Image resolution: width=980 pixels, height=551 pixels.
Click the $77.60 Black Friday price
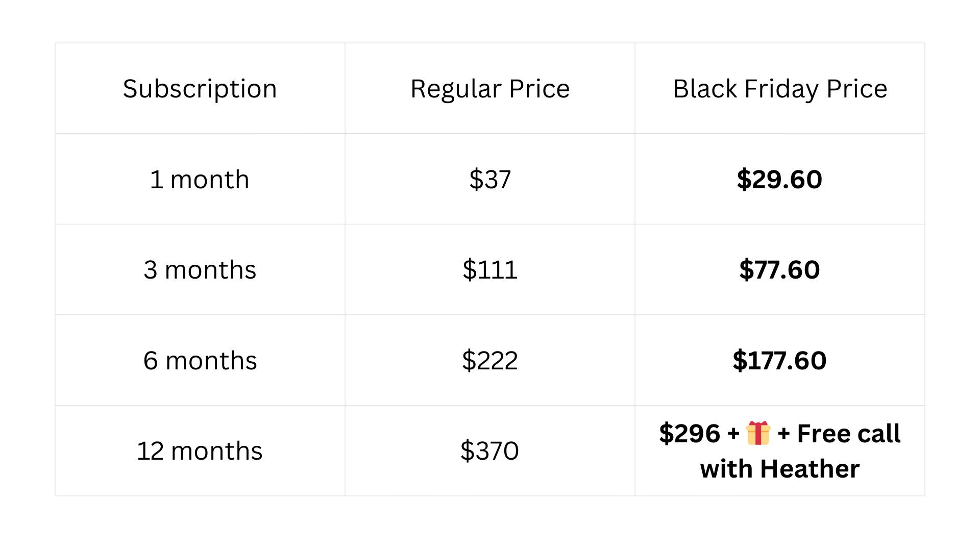click(779, 270)
